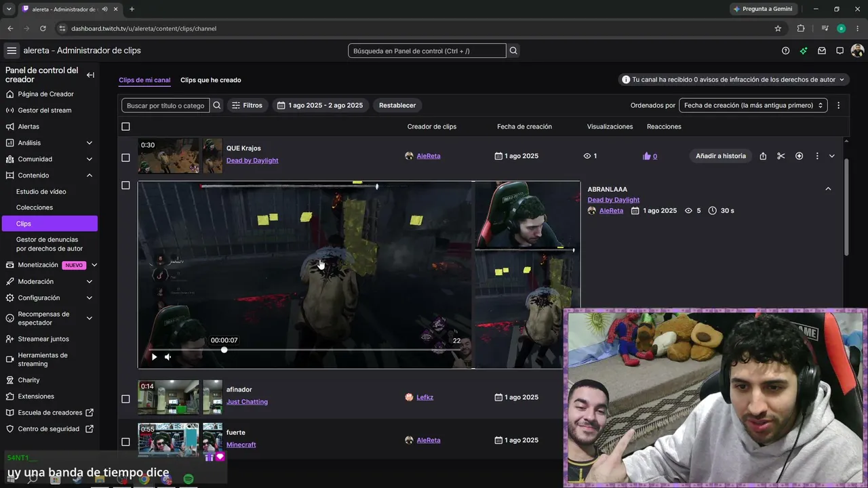
Task: Expand the QUE Krajos clip row
Action: tap(832, 156)
